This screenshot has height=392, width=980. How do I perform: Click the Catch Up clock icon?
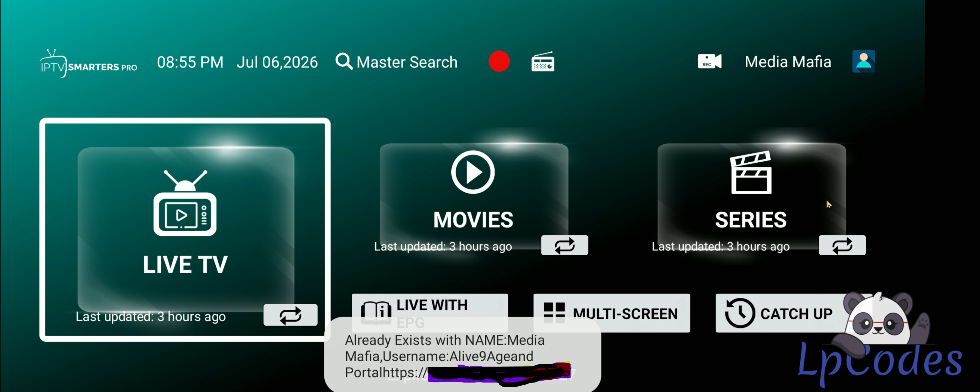coord(740,313)
